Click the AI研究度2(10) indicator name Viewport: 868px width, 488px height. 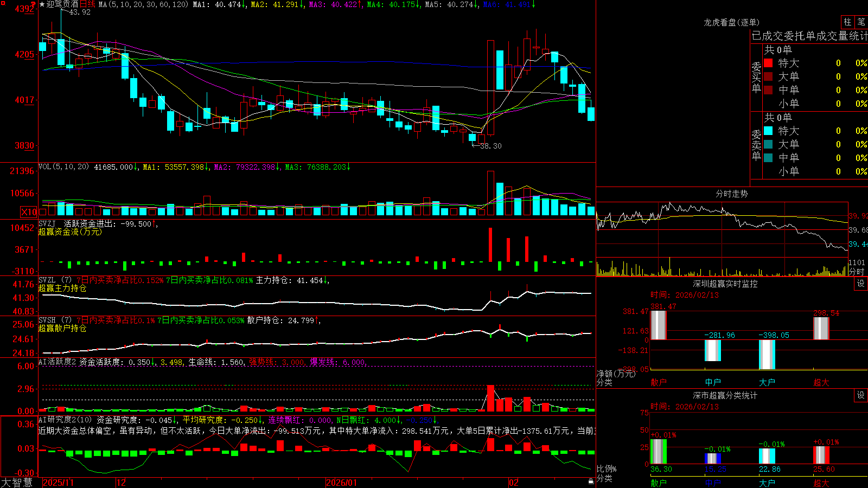[x=65, y=420]
